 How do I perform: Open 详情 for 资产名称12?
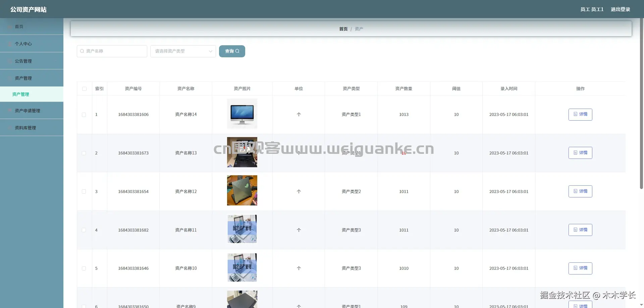coord(580,191)
